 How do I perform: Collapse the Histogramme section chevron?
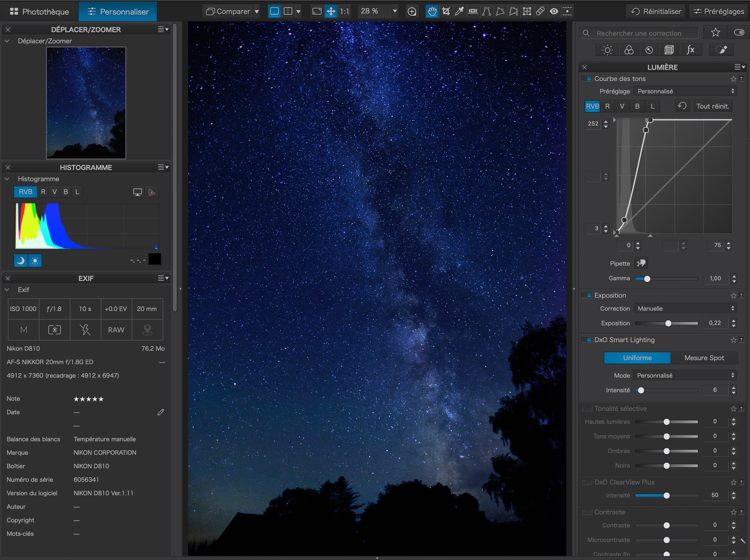pos(7,179)
